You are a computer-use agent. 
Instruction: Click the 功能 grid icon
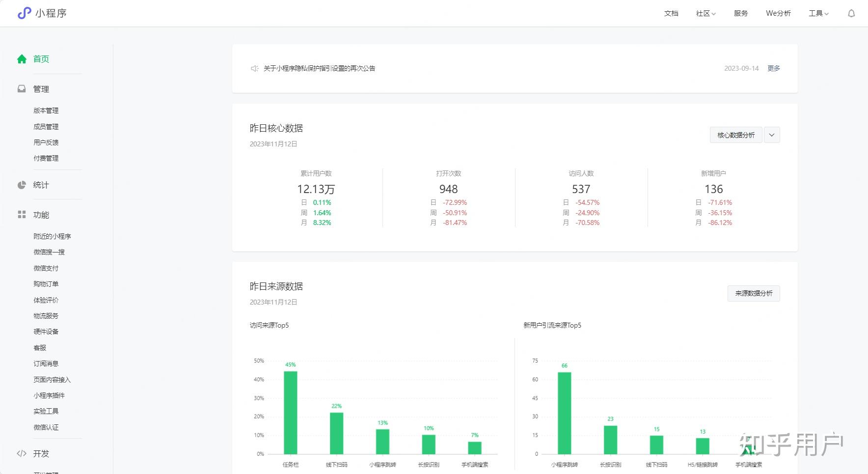pos(22,215)
